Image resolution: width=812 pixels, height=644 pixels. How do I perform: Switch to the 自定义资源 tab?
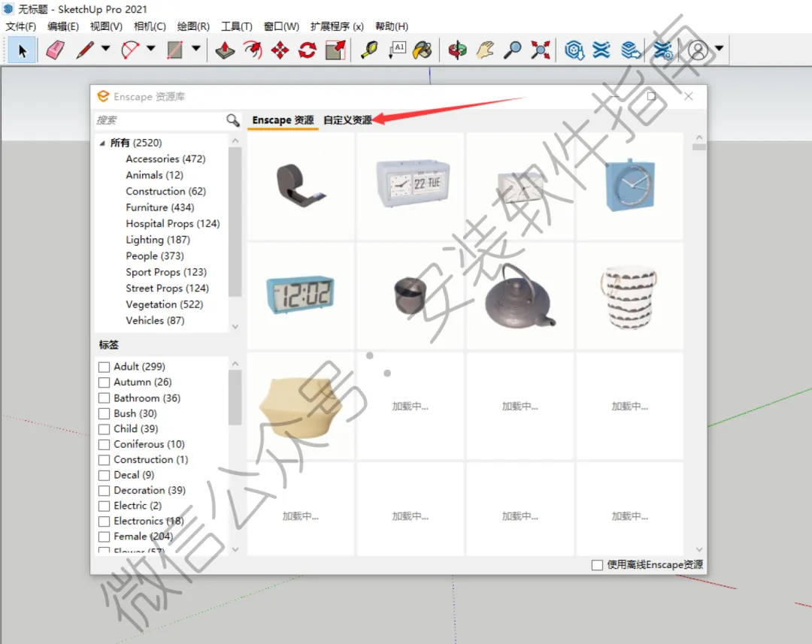pyautogui.click(x=347, y=120)
